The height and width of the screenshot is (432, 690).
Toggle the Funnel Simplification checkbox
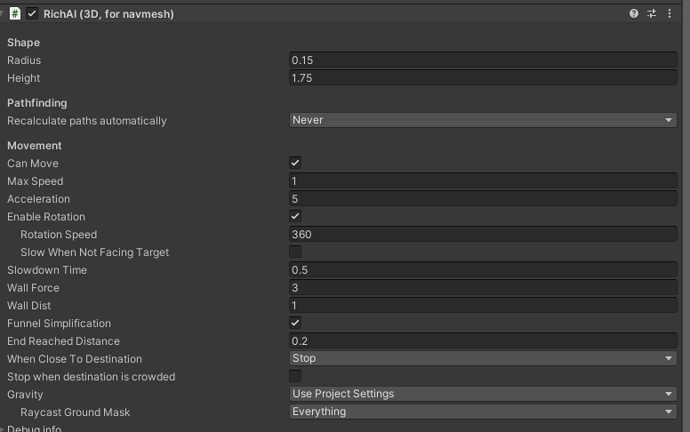click(295, 323)
